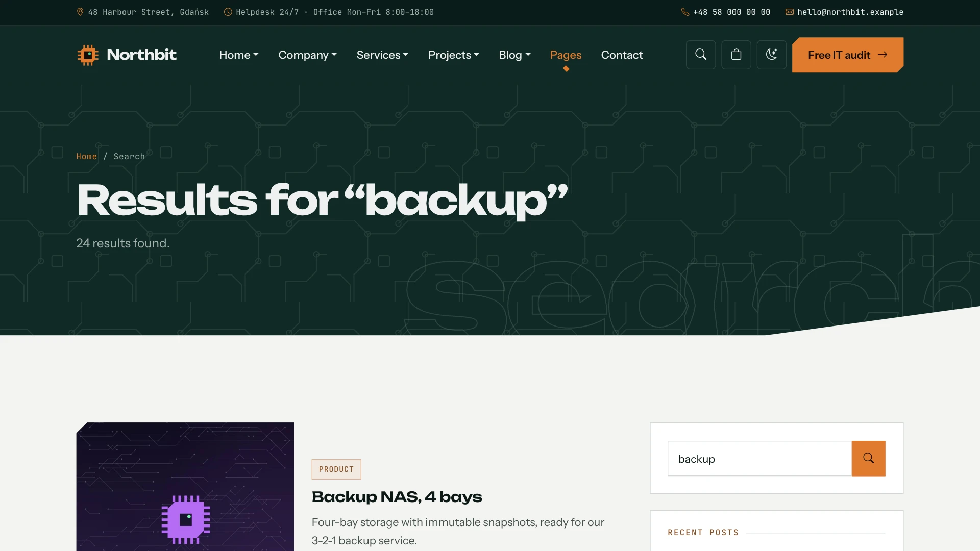This screenshot has width=980, height=551.
Task: Expand the Projects dropdown menu
Action: [453, 55]
